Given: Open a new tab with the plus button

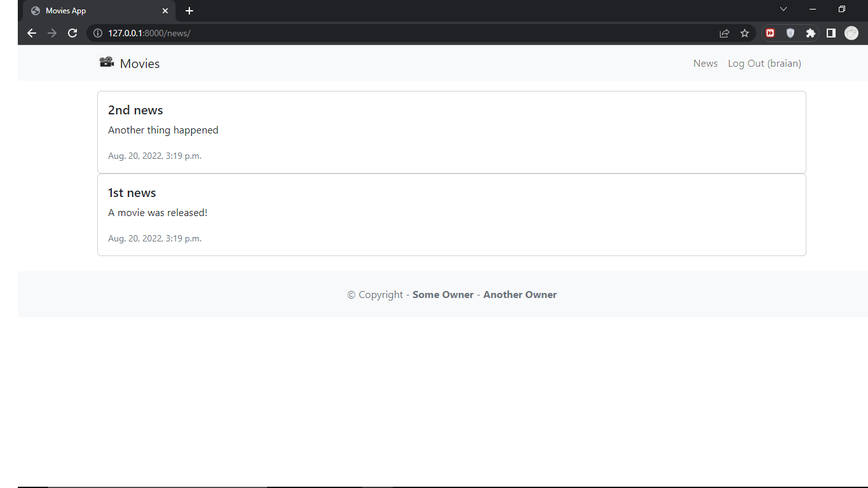Looking at the screenshot, I should [x=189, y=11].
